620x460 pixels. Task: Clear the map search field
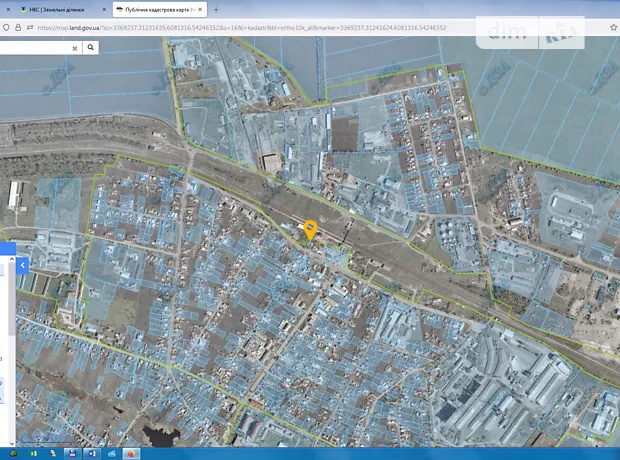point(74,47)
